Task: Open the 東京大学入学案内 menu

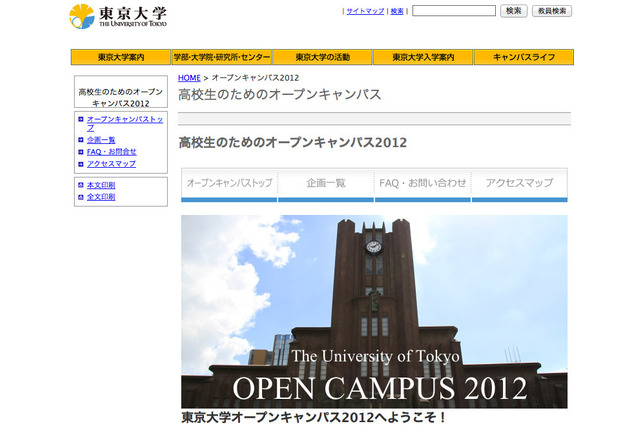Action: tap(423, 57)
